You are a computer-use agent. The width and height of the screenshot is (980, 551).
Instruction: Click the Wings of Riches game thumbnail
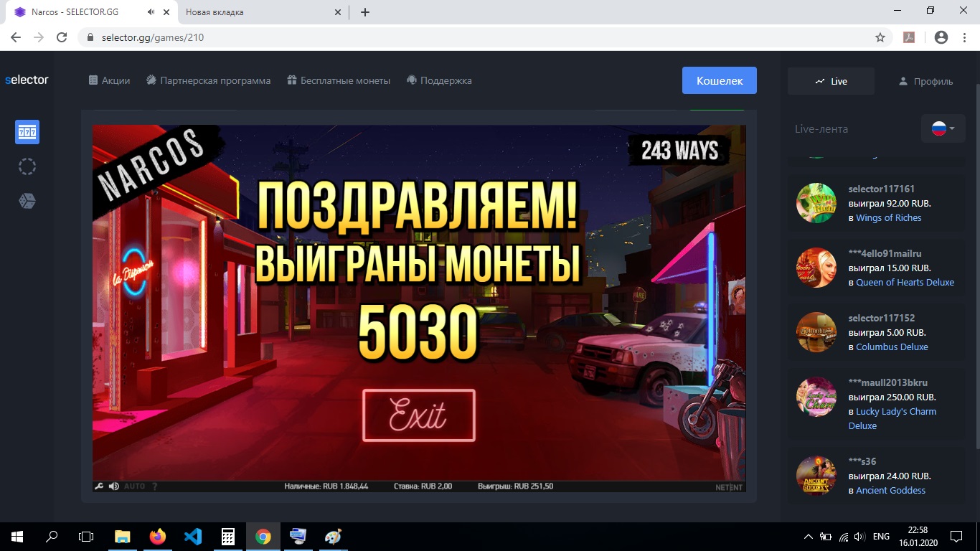(x=816, y=203)
